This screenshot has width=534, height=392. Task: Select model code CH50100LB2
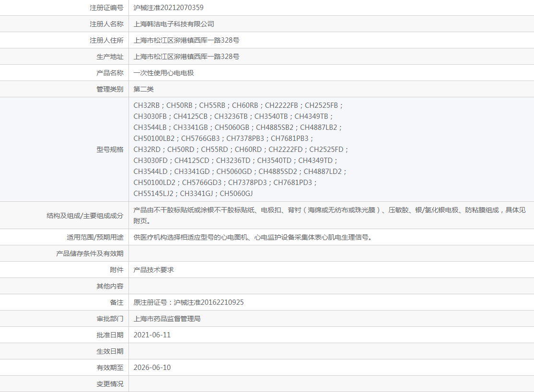tap(154, 138)
